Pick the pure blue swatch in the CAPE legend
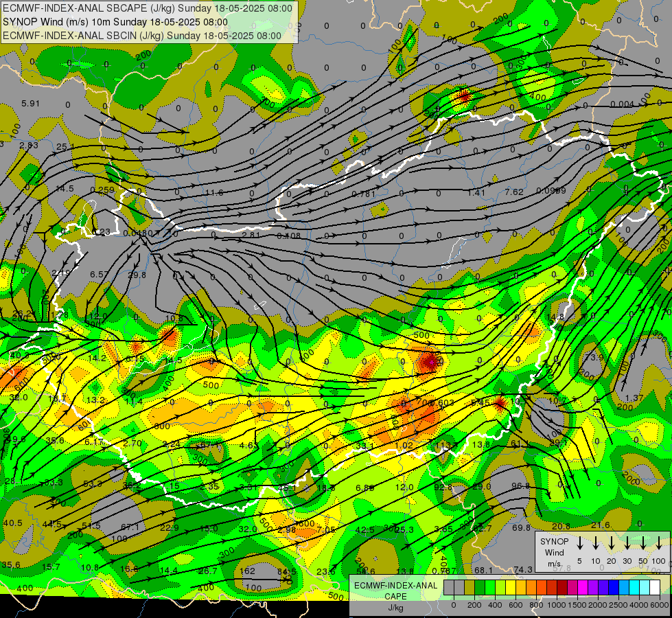Screen dimensions: 672x618 click(614, 588)
